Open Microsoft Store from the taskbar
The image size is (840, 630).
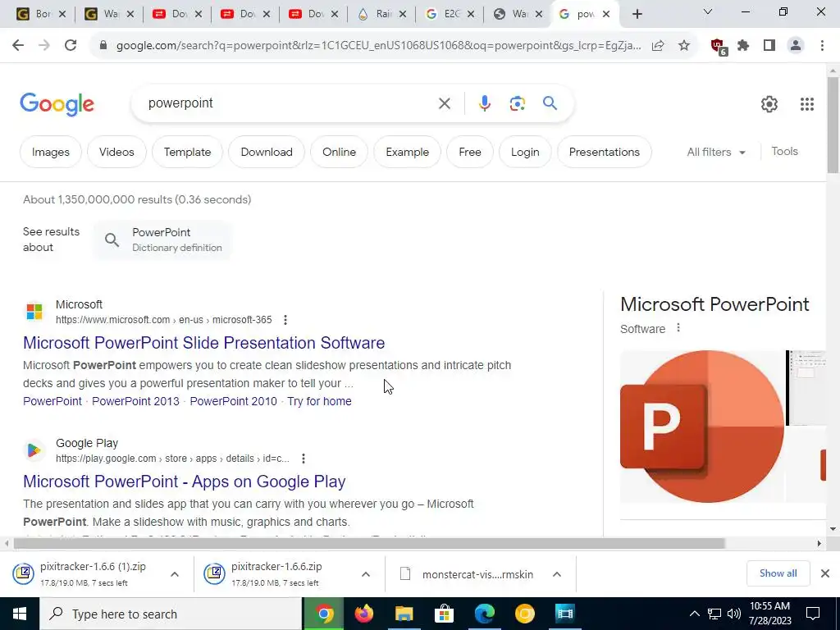coord(444,614)
